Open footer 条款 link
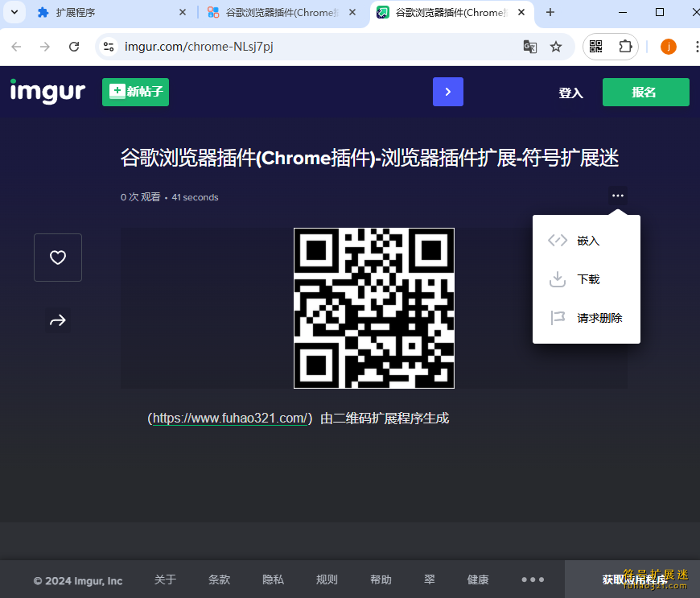The height and width of the screenshot is (598, 700). [219, 579]
